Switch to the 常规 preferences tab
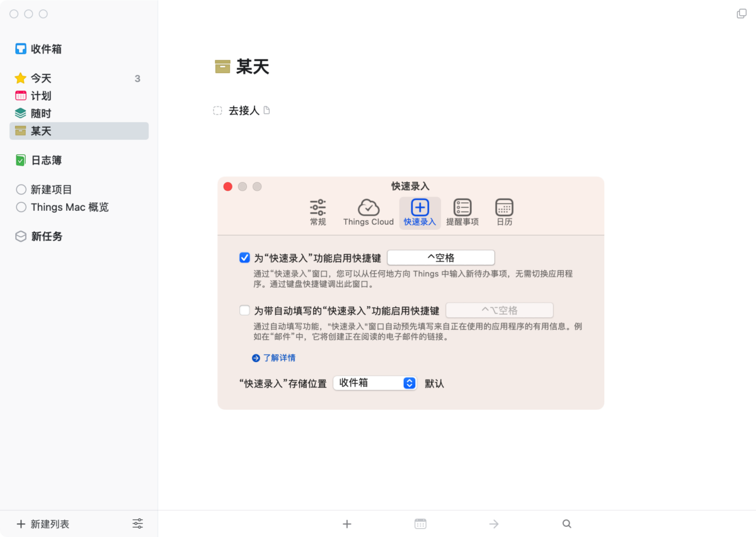The width and height of the screenshot is (756, 537). click(318, 213)
